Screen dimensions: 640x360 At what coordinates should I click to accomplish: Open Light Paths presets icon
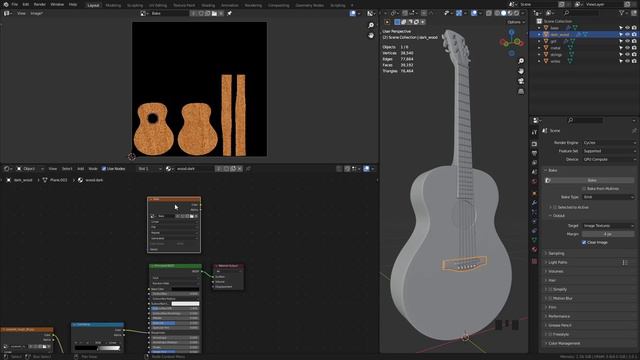tap(625, 262)
